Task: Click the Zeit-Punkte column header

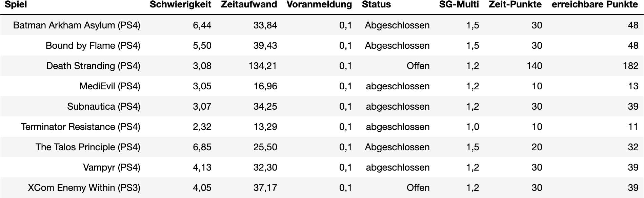Action: (x=515, y=5)
